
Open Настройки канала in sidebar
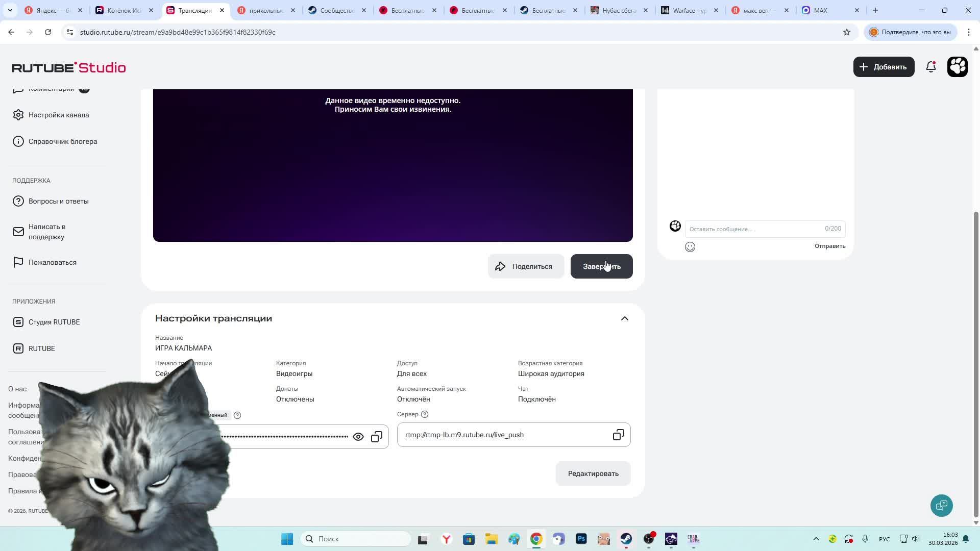click(59, 115)
